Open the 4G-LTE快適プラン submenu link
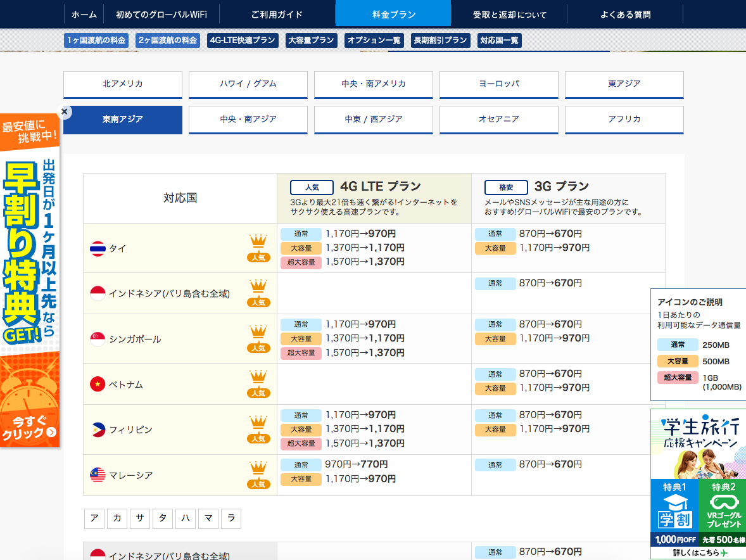The width and height of the screenshot is (746, 560). coord(243,41)
